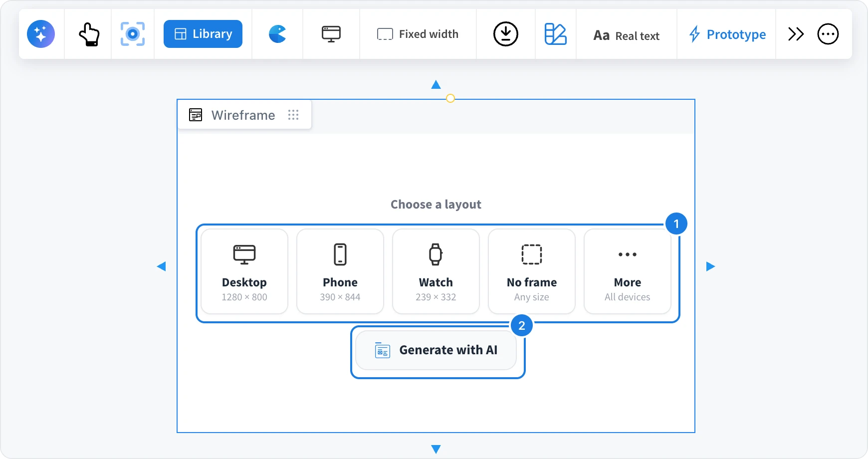Click the left blue arrow beside frame
868x459 pixels.
[x=161, y=266]
